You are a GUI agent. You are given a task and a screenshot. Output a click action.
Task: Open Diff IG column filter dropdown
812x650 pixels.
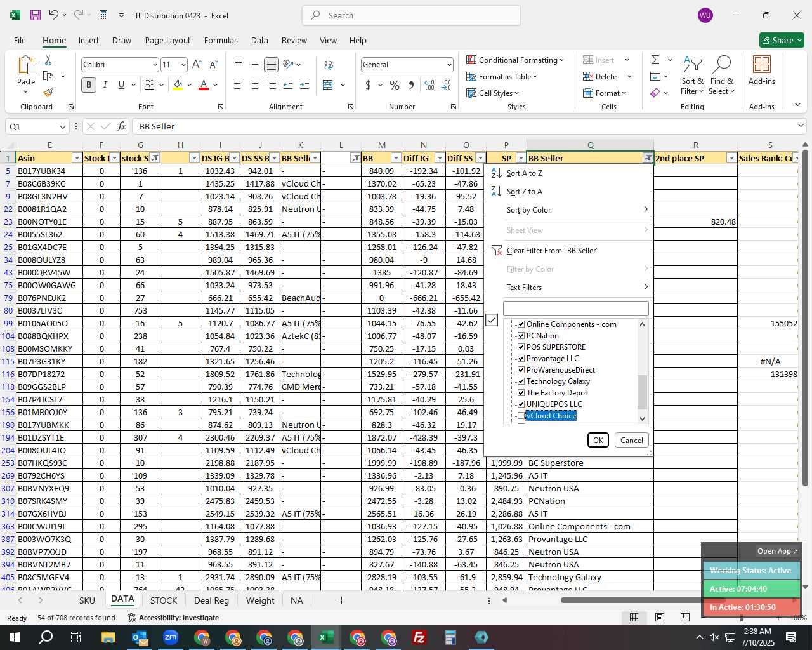point(438,158)
